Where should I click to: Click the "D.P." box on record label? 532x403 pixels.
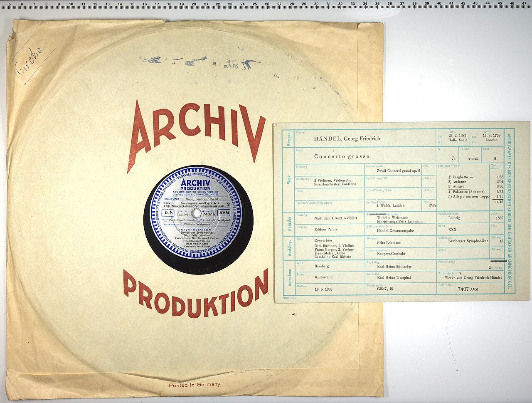tap(168, 213)
